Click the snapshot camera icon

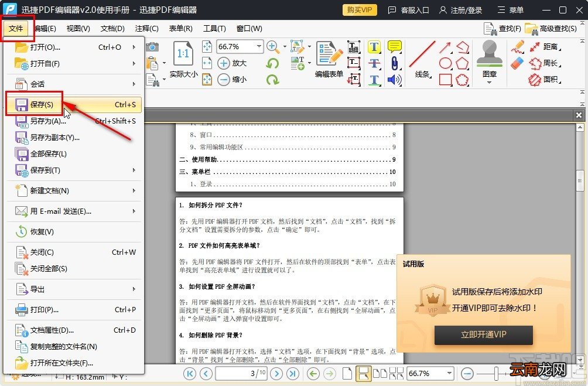coord(152,47)
